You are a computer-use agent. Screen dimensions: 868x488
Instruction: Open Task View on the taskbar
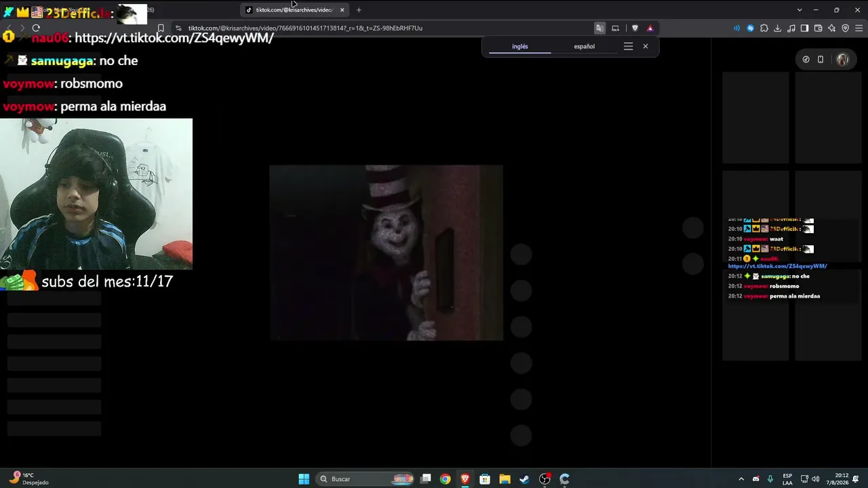click(x=425, y=479)
